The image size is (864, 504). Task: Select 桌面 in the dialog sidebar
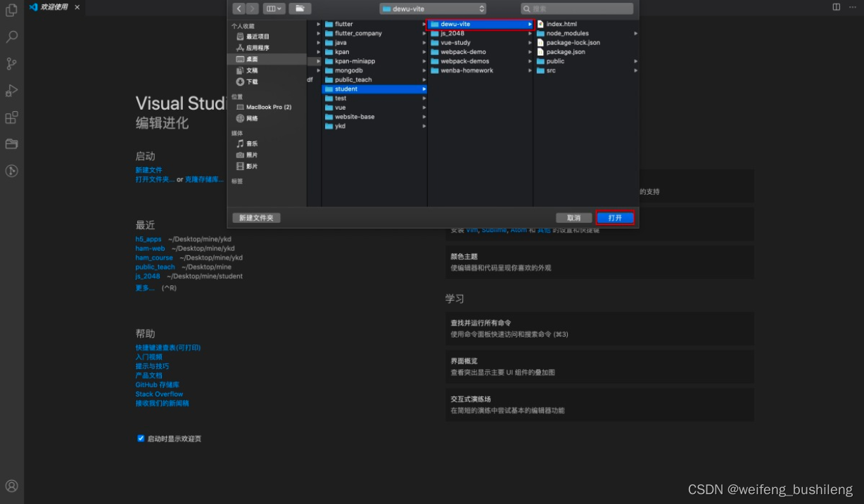point(268,59)
